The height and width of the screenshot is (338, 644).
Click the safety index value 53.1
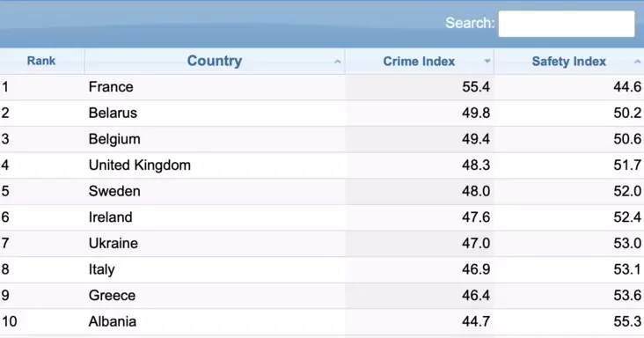[x=627, y=269]
